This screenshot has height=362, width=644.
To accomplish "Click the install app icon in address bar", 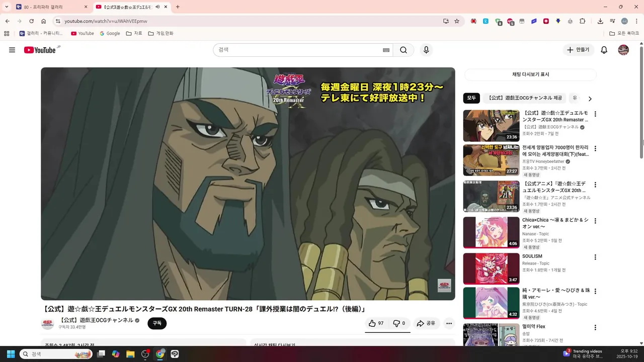I will coord(446,21).
